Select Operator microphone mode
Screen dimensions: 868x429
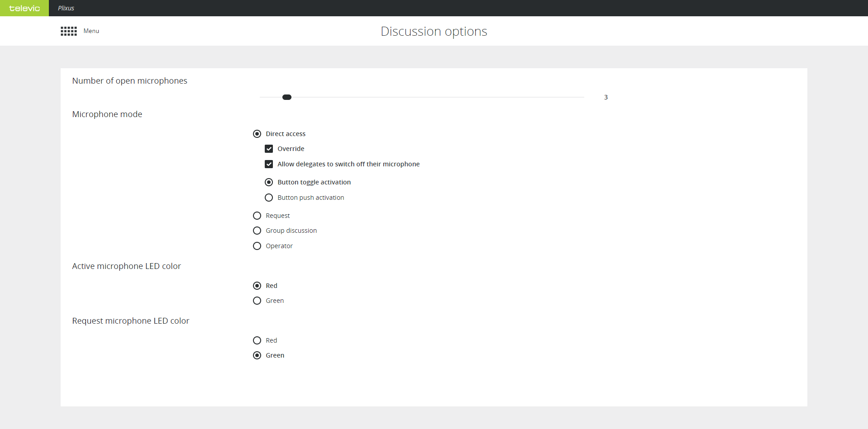[257, 246]
